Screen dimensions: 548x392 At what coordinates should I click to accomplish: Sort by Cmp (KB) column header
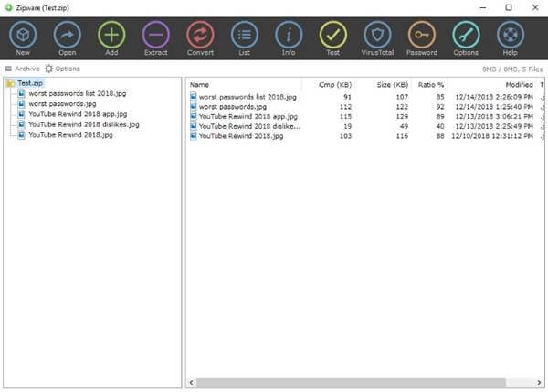pos(335,85)
